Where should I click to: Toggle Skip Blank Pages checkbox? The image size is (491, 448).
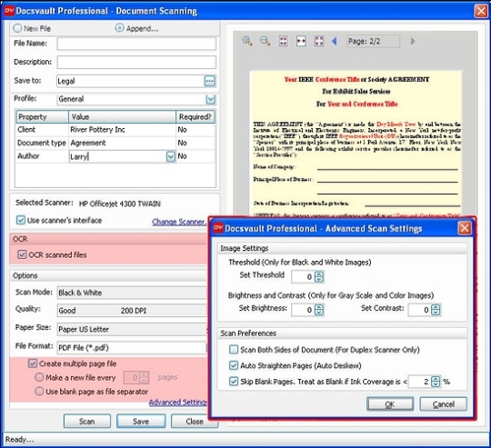[234, 382]
